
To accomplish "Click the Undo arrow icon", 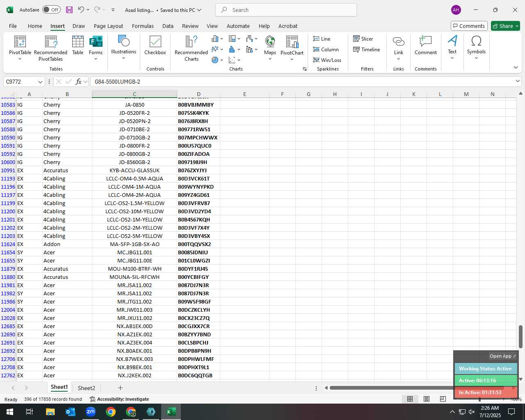I will [81, 10].
